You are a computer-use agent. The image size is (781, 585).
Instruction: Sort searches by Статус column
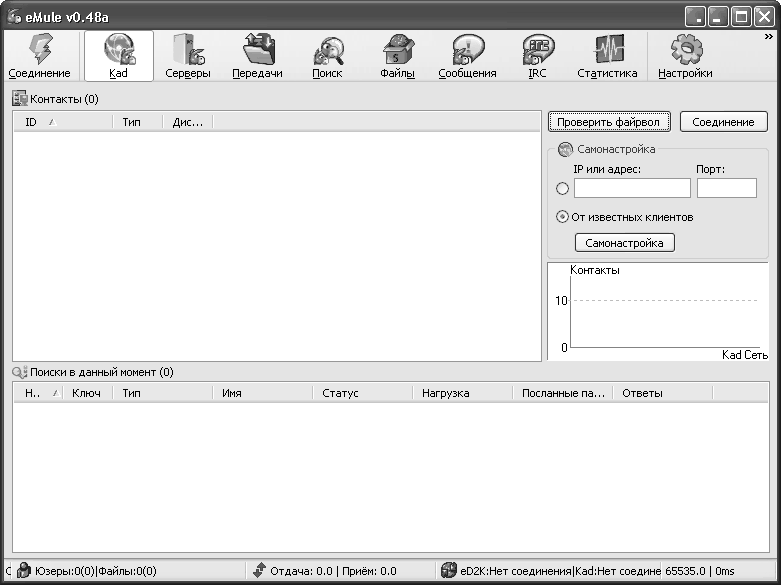coord(363,393)
